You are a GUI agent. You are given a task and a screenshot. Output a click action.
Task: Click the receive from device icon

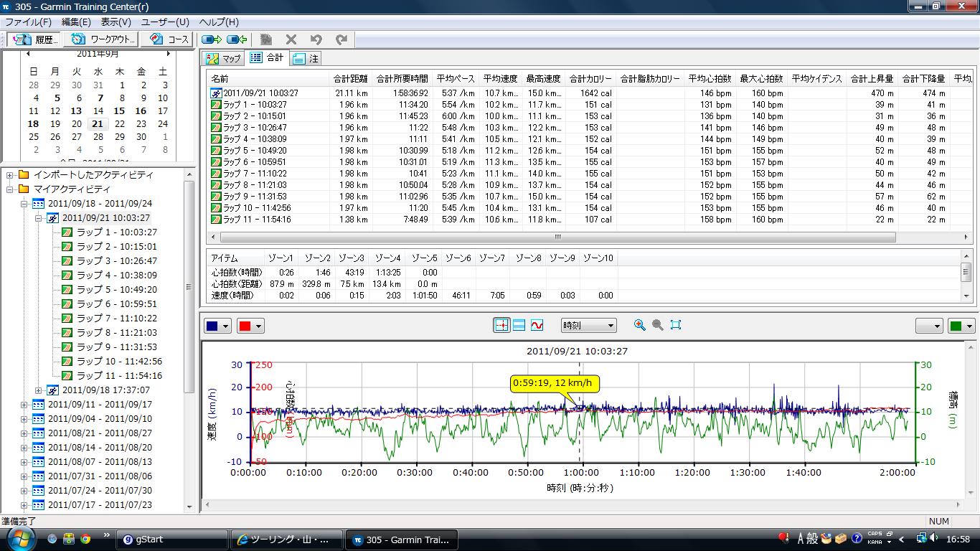point(237,39)
